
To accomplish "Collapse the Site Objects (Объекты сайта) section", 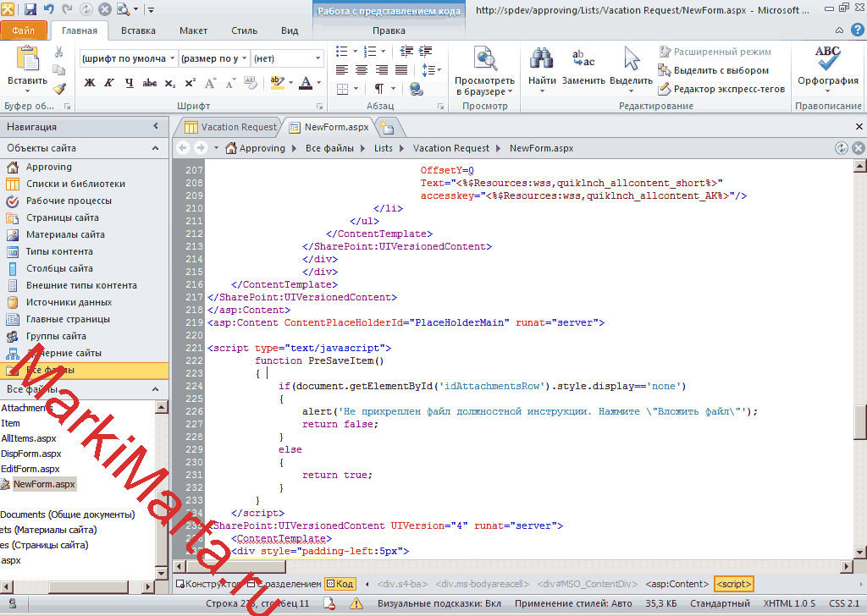I will tap(155, 148).
